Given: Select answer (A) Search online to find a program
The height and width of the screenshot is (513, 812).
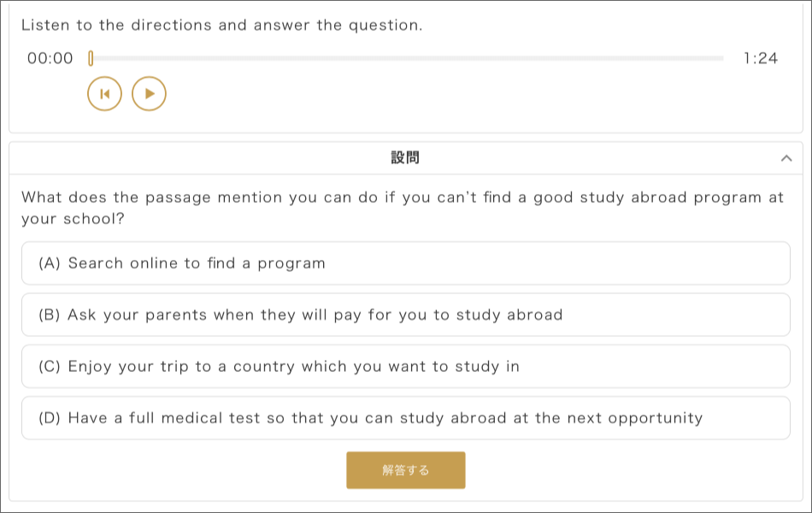Looking at the screenshot, I should pyautogui.click(x=406, y=263).
